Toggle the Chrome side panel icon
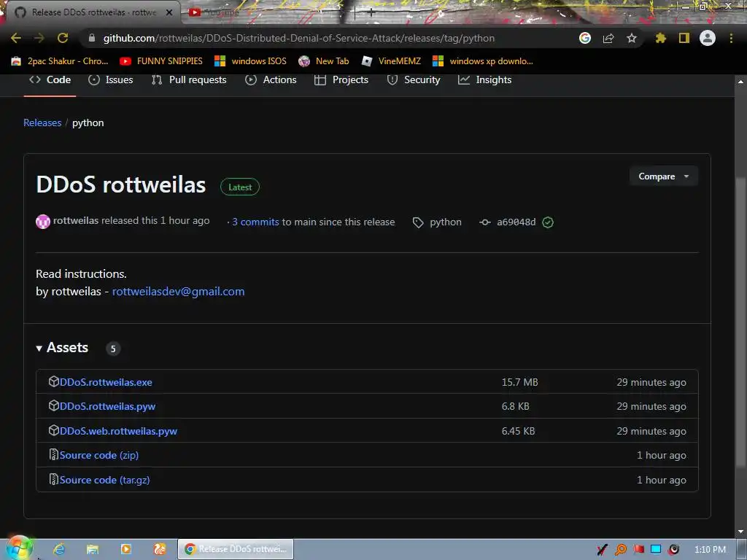Image resolution: width=747 pixels, height=560 pixels. [684, 38]
